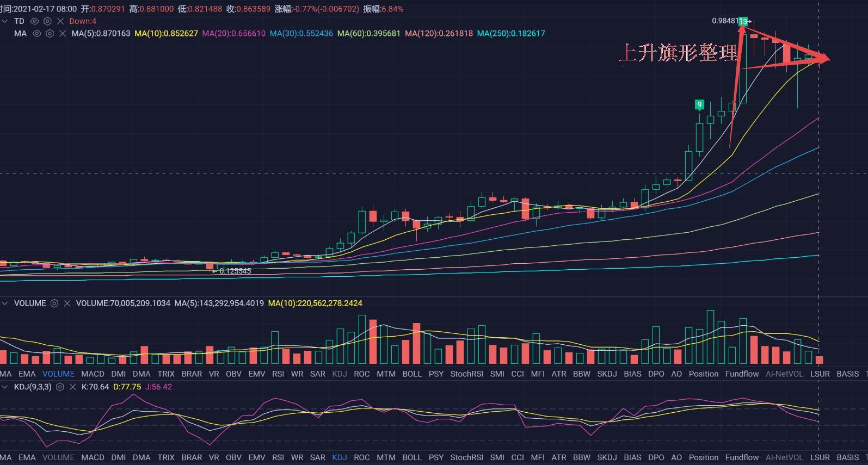
Task: Toggle TD indicator visibility eye
Action: [34, 21]
